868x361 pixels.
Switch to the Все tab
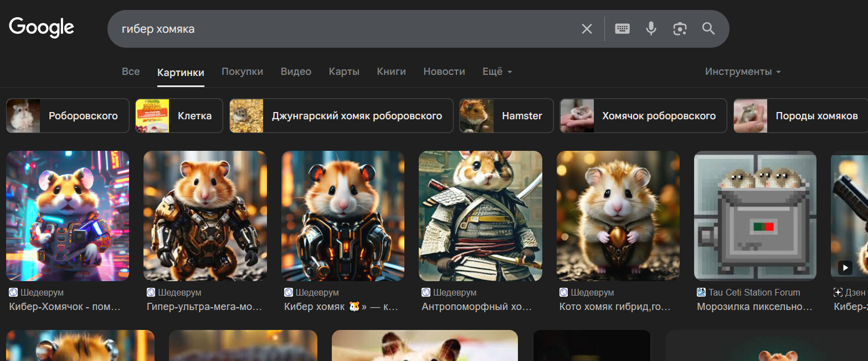[131, 72]
